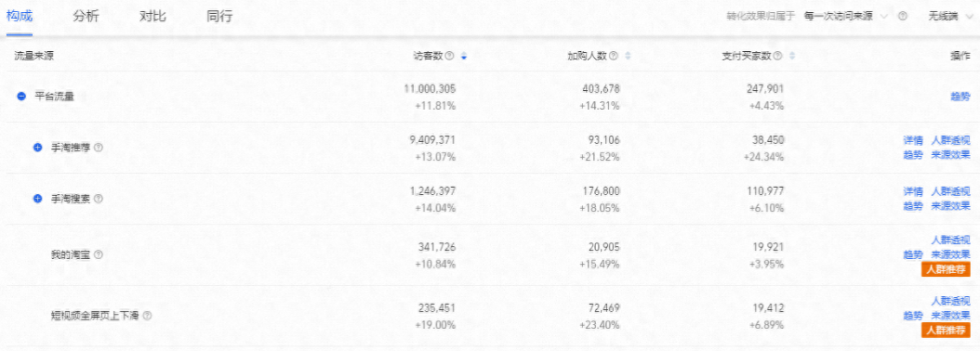Open the 每一次访问来源 dropdown

tap(845, 16)
